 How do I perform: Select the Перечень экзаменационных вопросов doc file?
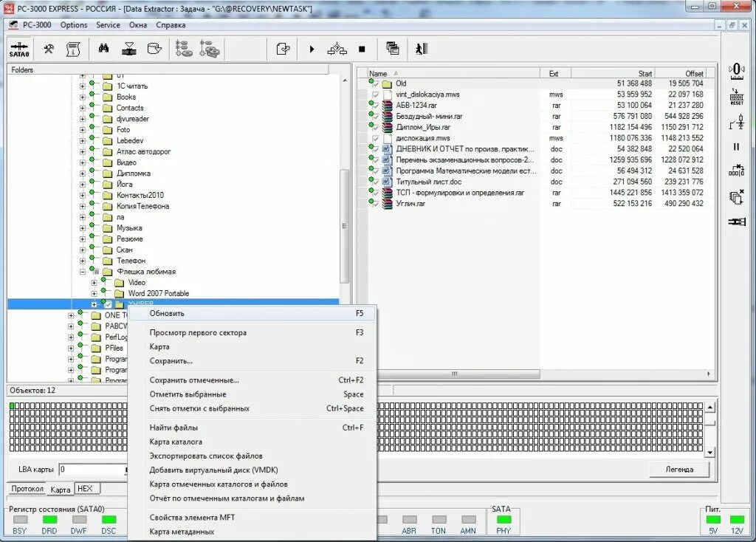click(x=465, y=160)
